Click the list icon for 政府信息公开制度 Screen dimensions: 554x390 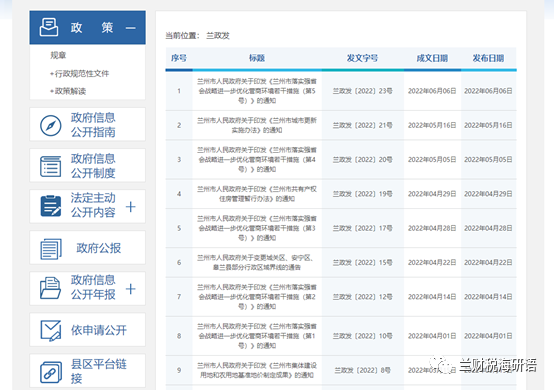pos(51,166)
